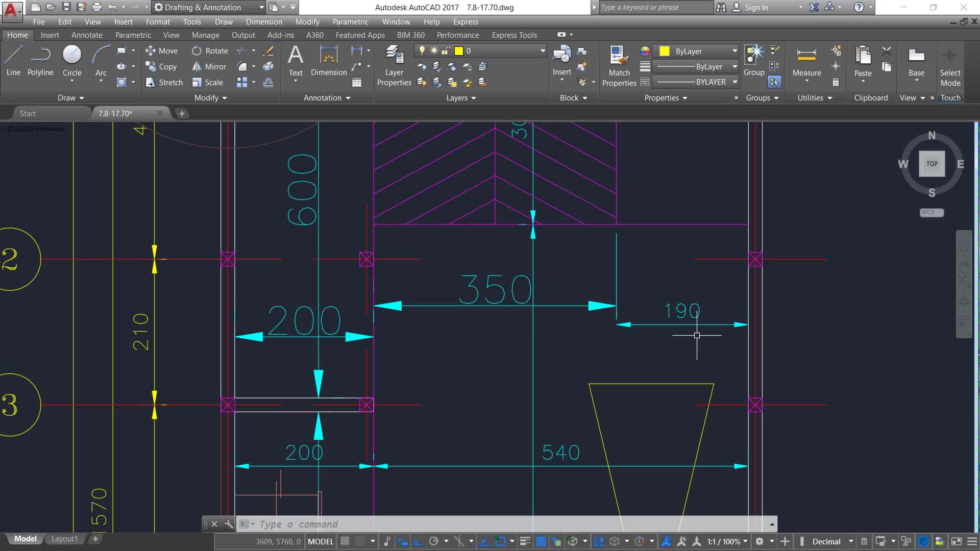Click the yellow ByLayer color swatch
The width and height of the screenshot is (980, 551).
point(664,51)
